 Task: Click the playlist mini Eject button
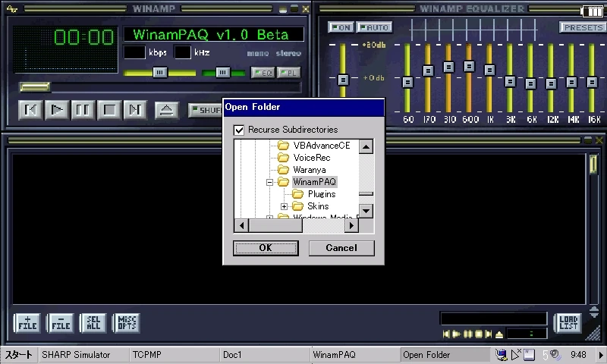tap(499, 334)
